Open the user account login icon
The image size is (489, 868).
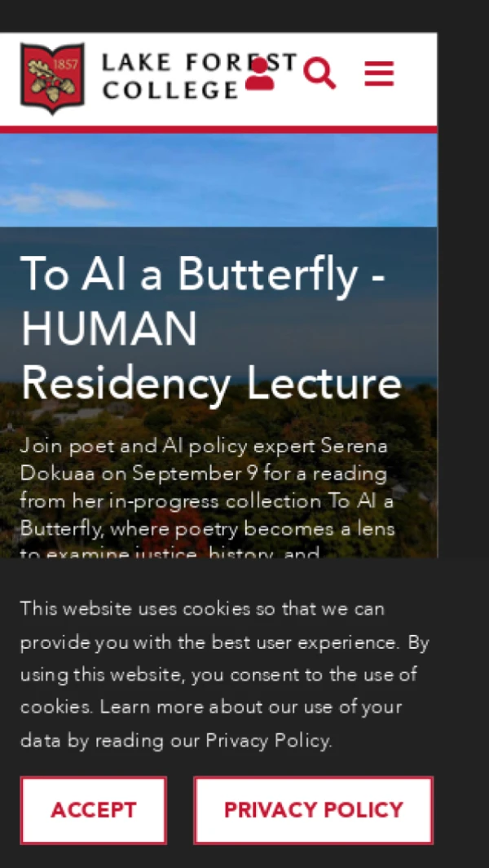(259, 74)
